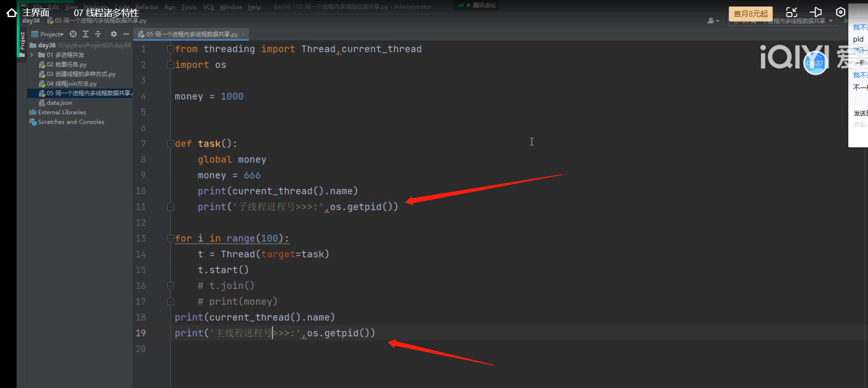Viewport: 868px width, 388px height.
Task: Open the hexagon settings icon at top right
Action: [840, 13]
